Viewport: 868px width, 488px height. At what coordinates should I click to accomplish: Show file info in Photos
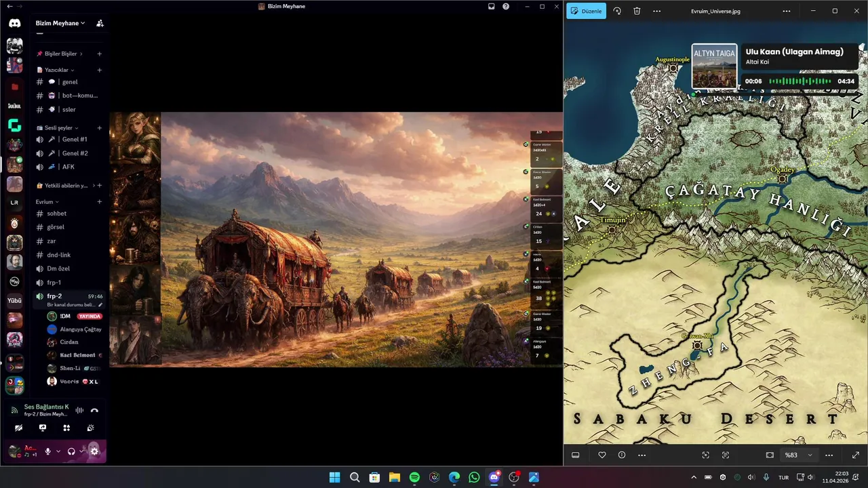pos(622,455)
